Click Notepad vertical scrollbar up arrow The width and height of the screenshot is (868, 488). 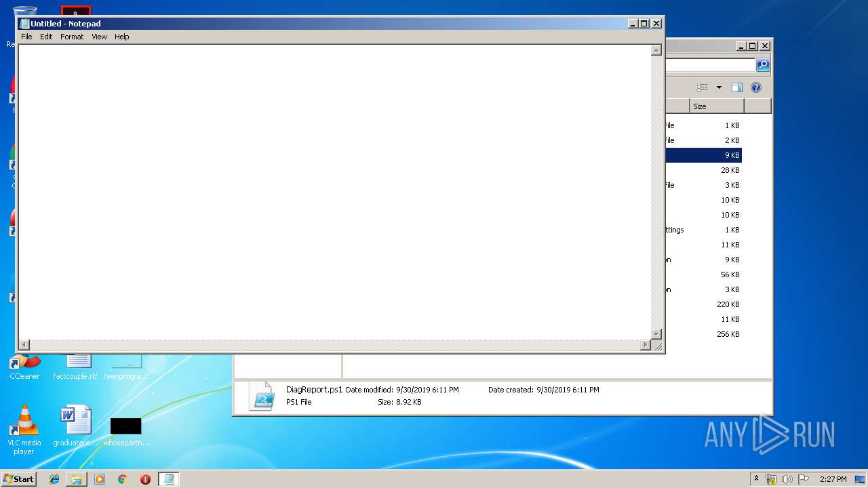pos(656,50)
